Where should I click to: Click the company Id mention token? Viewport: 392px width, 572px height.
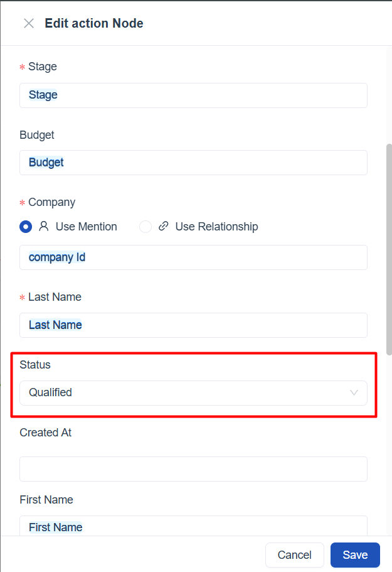click(x=57, y=257)
